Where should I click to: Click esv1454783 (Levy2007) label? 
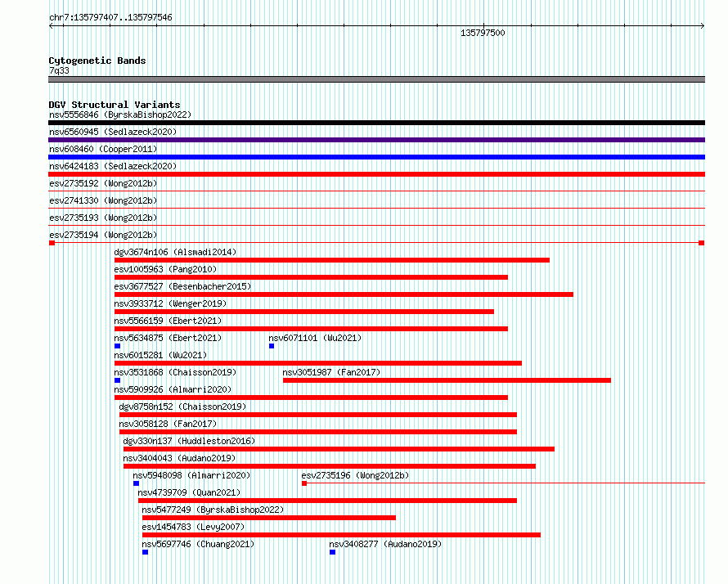pos(193,527)
